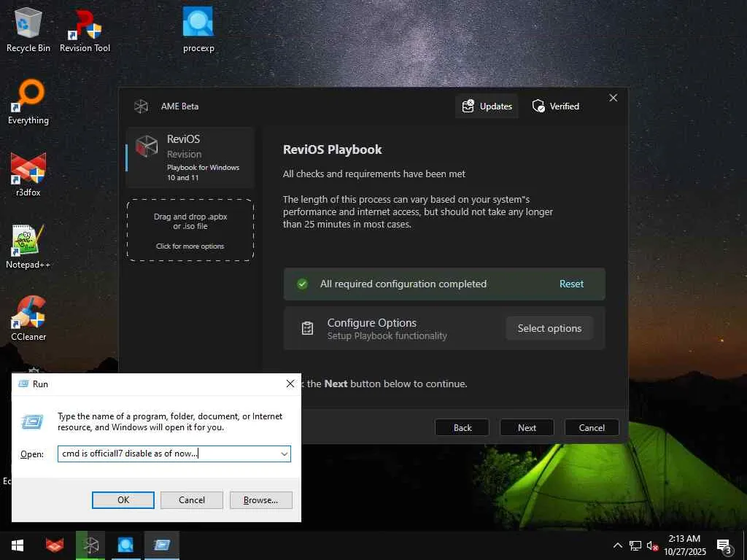Open the notification center icon
The height and width of the screenshot is (560, 747).
[724, 546]
